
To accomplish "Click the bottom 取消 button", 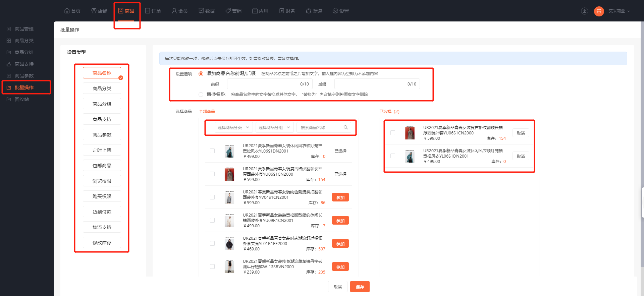I will [337, 287].
